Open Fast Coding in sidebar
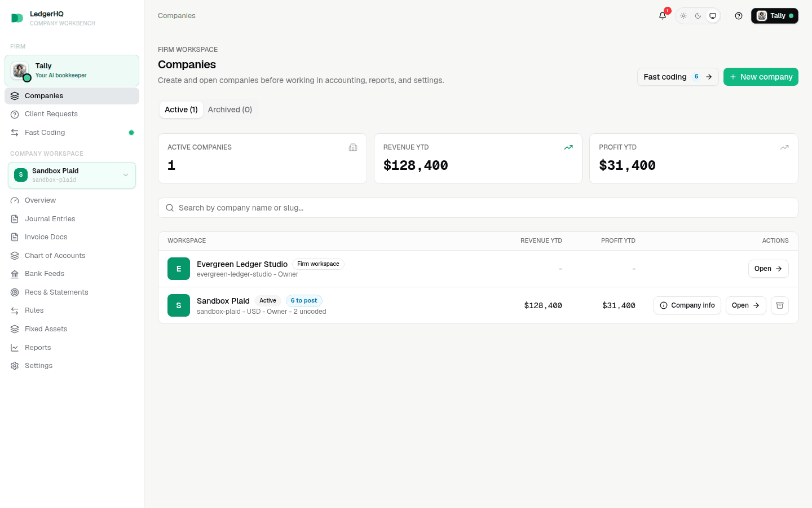Image resolution: width=812 pixels, height=508 pixels. (x=72, y=133)
